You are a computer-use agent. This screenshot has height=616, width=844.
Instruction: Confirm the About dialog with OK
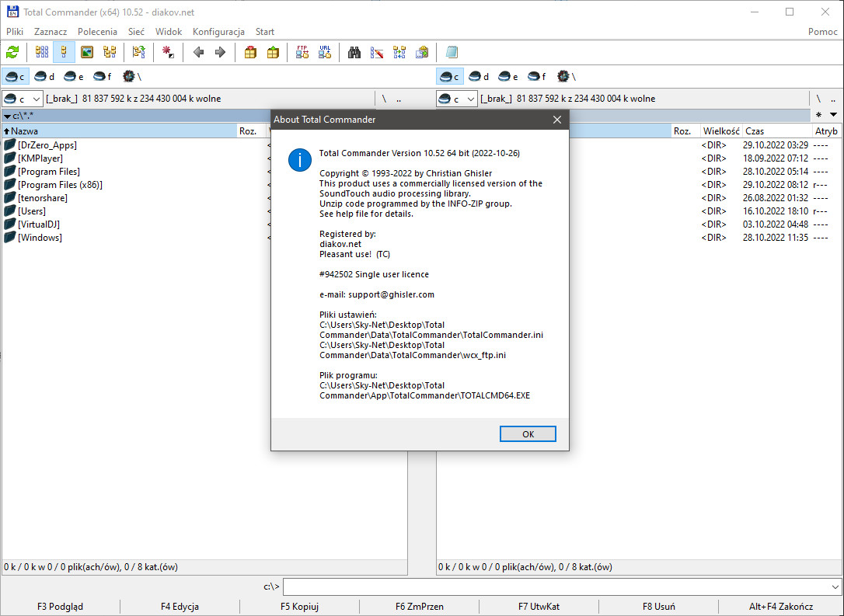528,434
